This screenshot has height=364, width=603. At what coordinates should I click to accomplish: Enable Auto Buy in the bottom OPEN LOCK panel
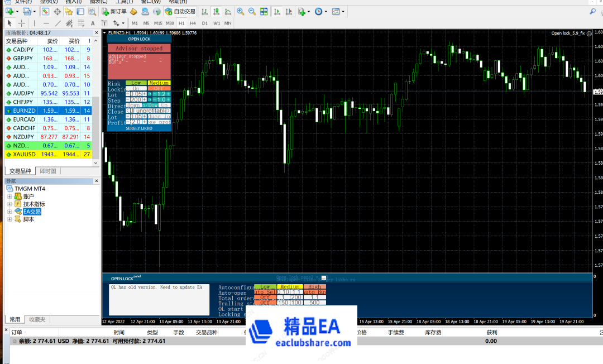pos(315,292)
